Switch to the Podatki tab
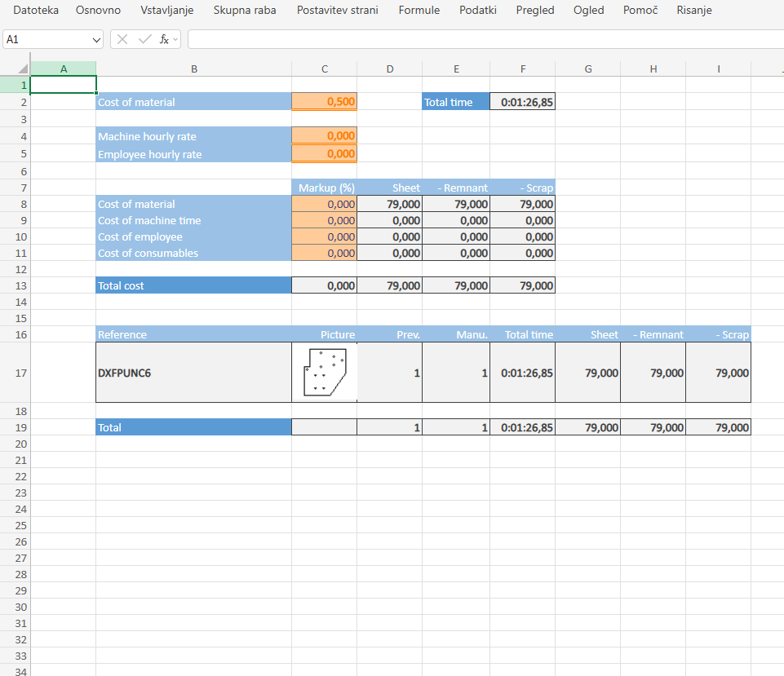784x676 pixels. point(478,11)
